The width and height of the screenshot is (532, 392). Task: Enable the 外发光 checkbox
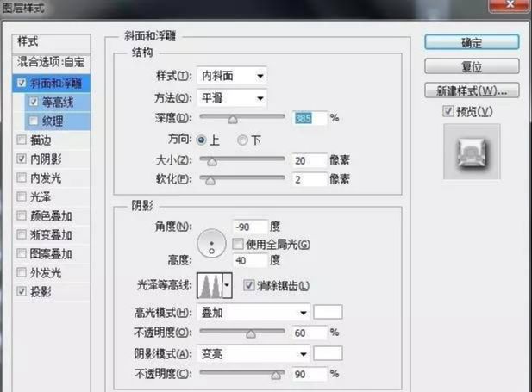[22, 272]
